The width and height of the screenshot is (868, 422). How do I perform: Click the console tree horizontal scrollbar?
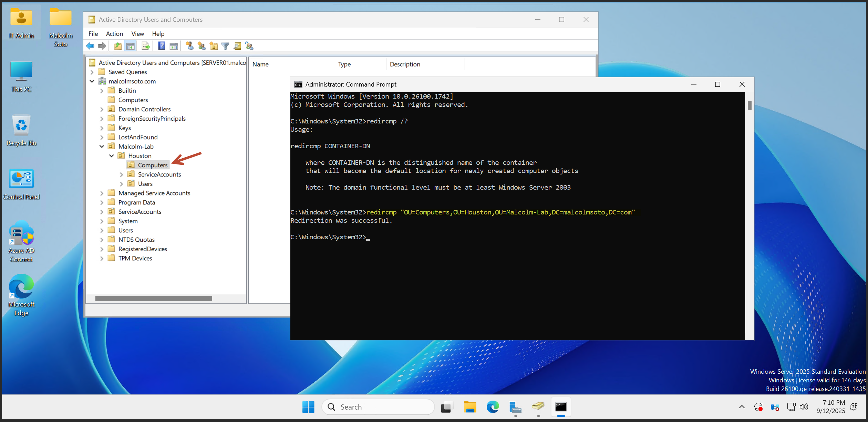(154, 299)
